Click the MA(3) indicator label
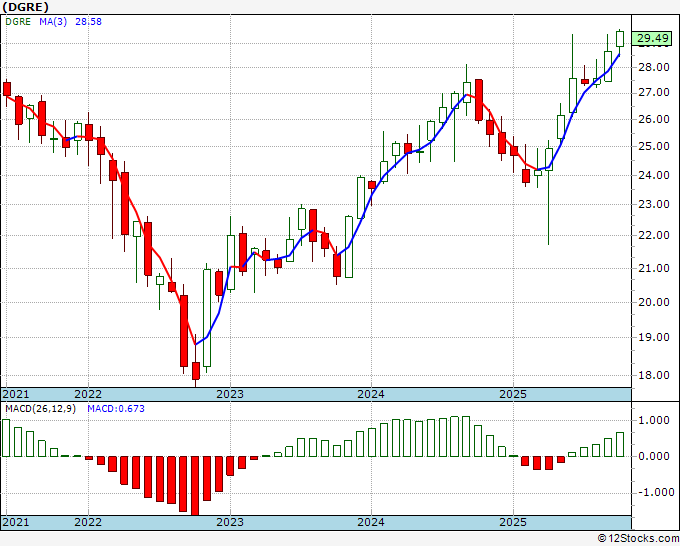 point(53,22)
